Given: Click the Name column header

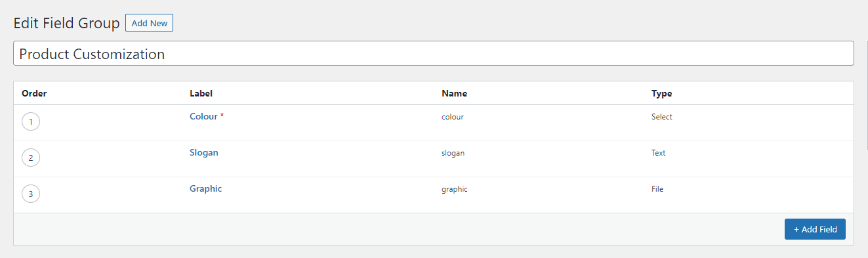Looking at the screenshot, I should point(454,93).
